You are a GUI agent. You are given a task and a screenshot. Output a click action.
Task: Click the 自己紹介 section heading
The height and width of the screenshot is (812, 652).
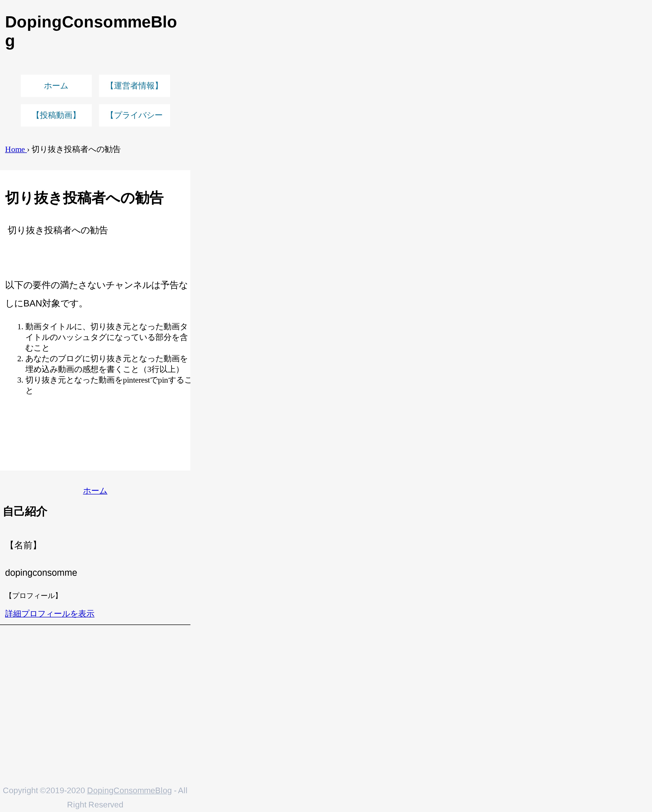pos(25,512)
